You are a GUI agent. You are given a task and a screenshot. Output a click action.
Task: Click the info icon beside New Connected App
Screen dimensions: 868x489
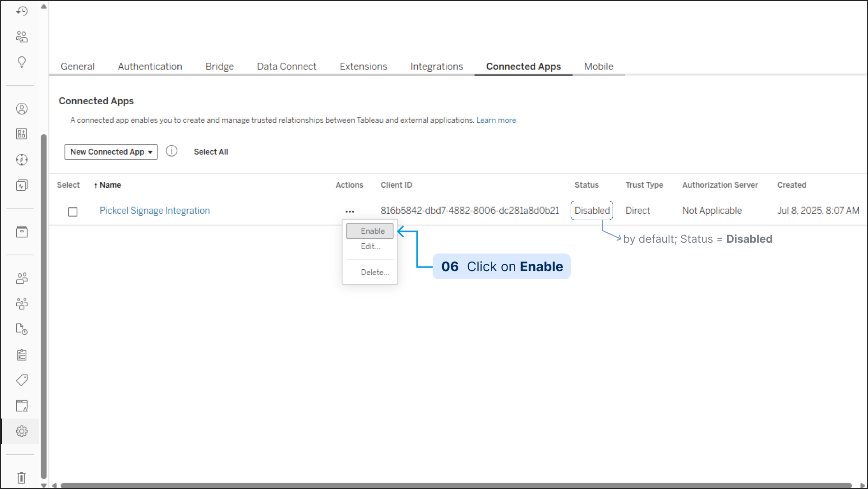coord(171,151)
